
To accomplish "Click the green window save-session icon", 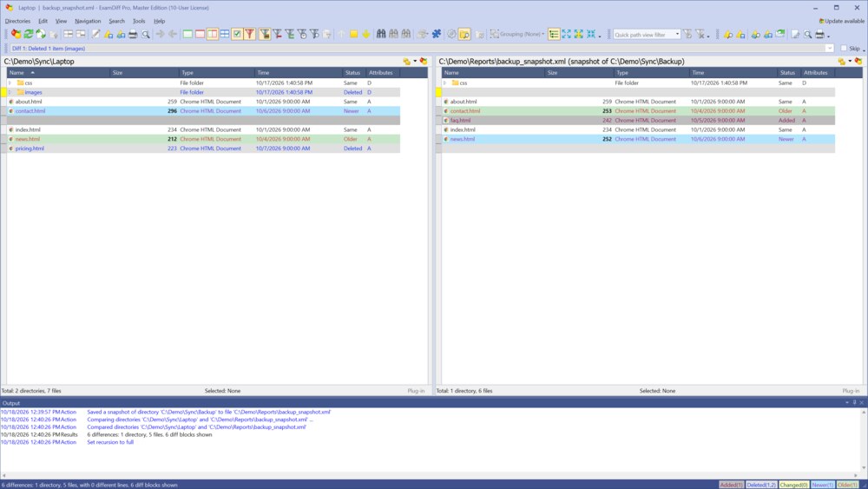I will pos(780,34).
